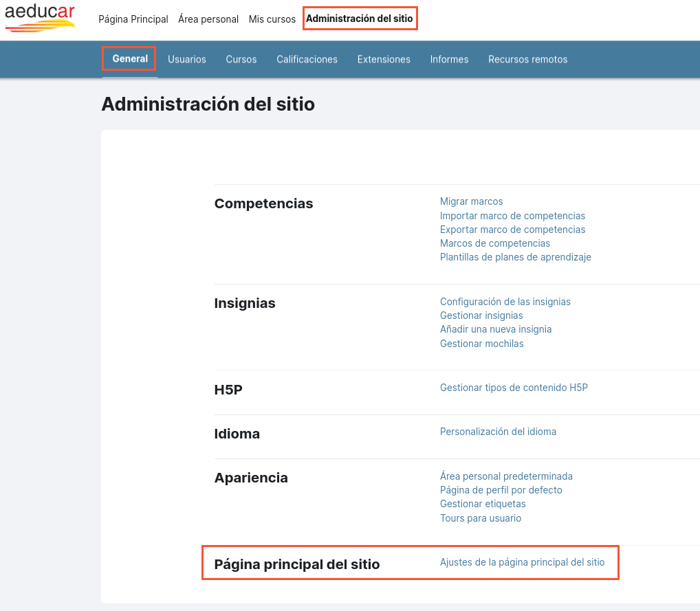Open Área personal in top navigation
Screen dimensions: 700x611
[208, 19]
